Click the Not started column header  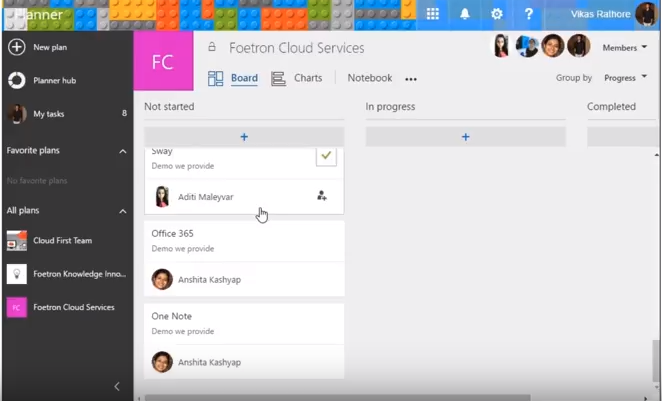169,106
